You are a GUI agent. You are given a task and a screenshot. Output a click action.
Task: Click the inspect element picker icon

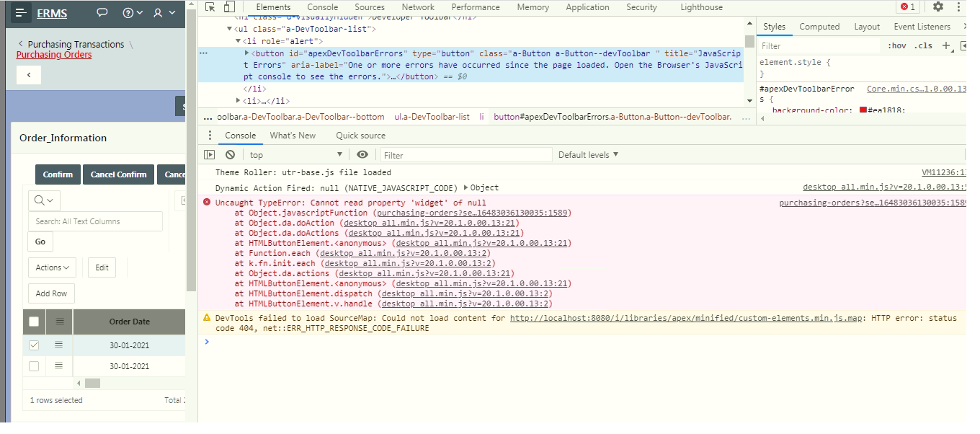point(210,7)
